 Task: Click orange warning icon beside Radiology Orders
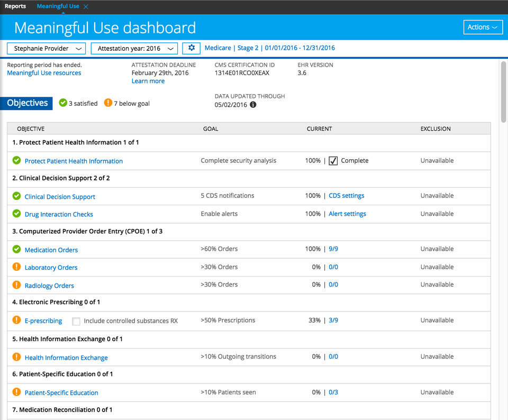[16, 285]
